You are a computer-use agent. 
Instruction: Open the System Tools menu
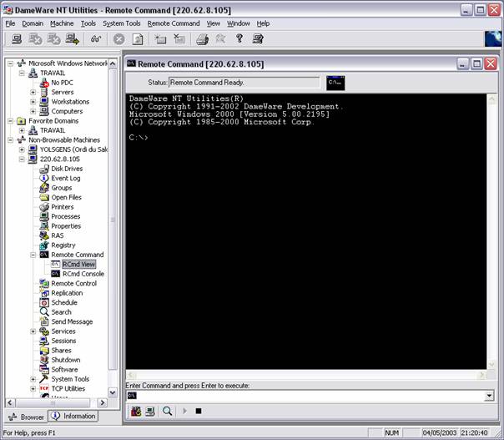[122, 23]
